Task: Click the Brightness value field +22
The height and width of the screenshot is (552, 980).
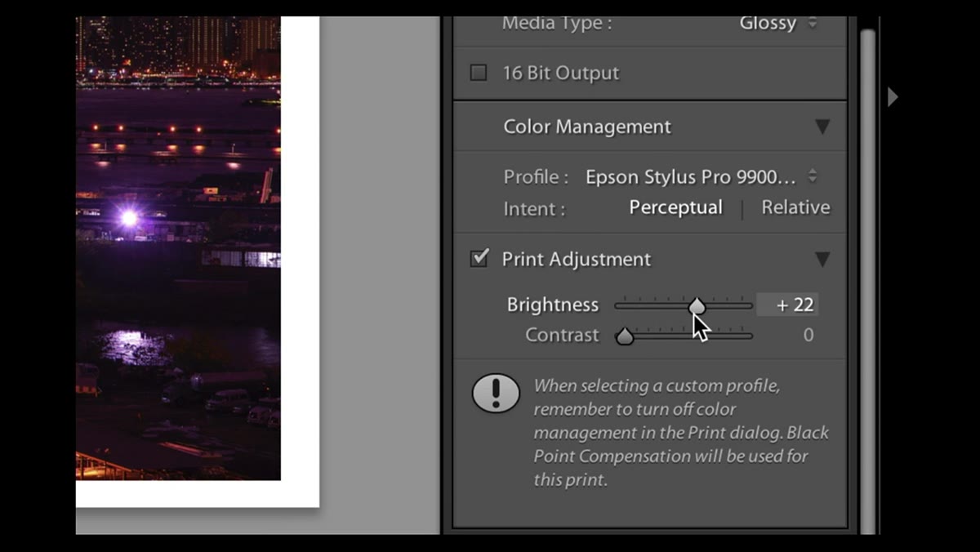Action: tap(787, 305)
